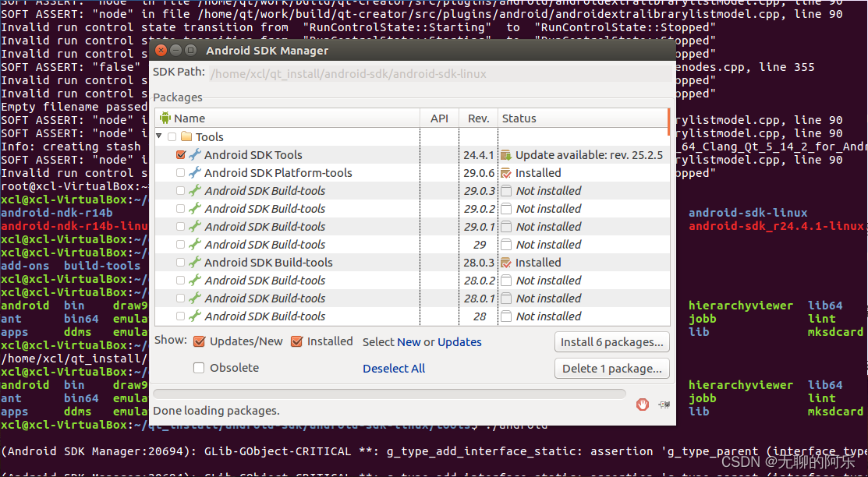Screen dimensions: 868x477
Task: Uncheck the Android SDK Tools checkbox
Action: click(180, 155)
